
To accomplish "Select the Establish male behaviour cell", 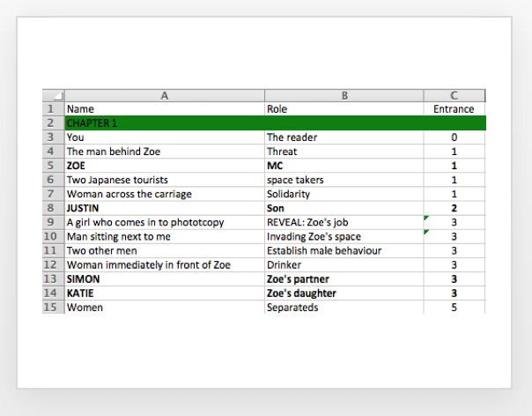I will 344,250.
